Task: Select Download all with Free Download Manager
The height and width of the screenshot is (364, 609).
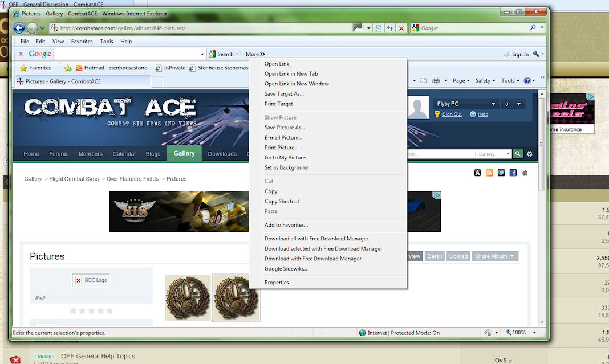Action: [316, 239]
